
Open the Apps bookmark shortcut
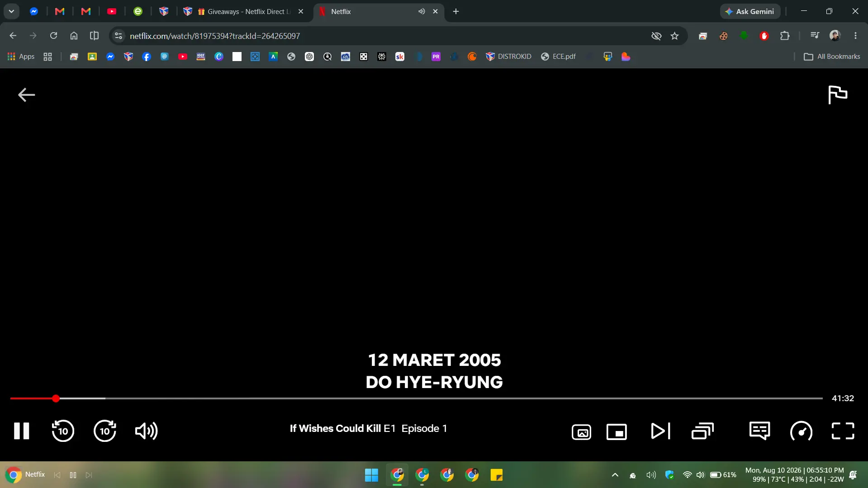point(21,57)
